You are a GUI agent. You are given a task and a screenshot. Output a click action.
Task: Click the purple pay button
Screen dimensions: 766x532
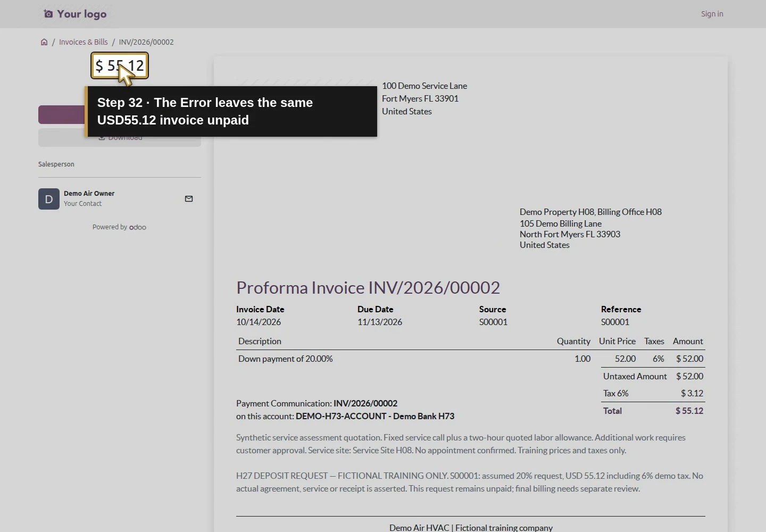(x=61, y=114)
